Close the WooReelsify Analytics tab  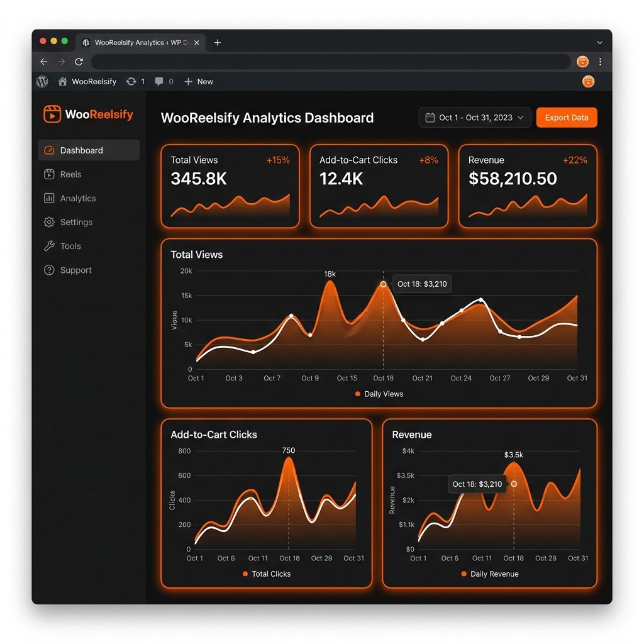pyautogui.click(x=197, y=42)
